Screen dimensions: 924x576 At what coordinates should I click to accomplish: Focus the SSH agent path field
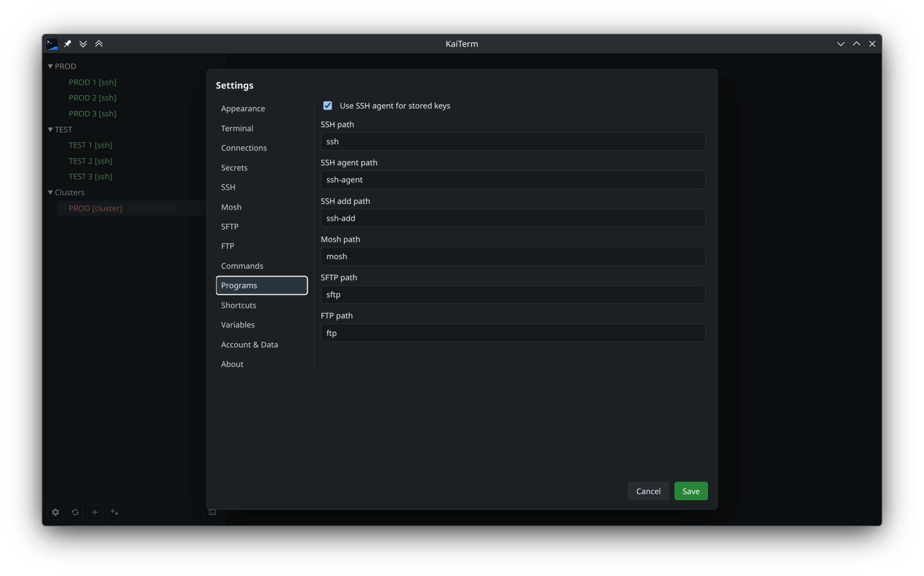coord(513,180)
